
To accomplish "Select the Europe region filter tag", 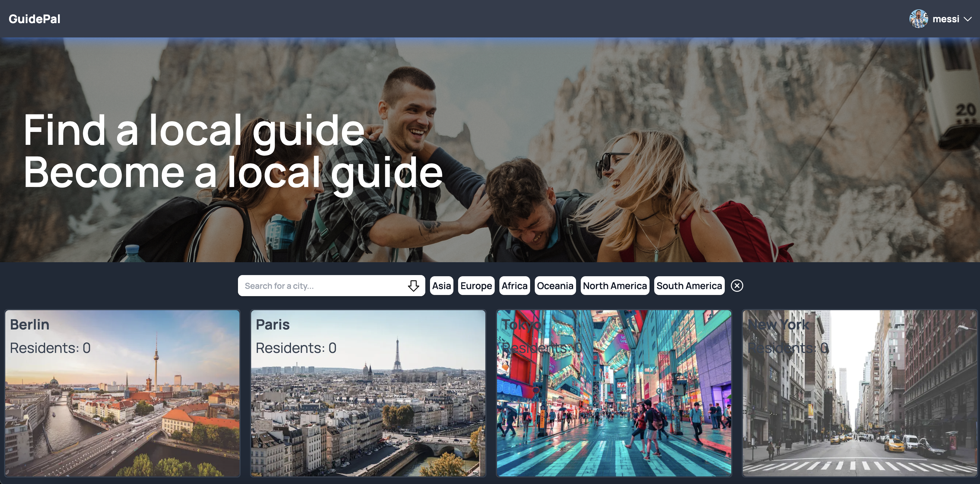I will [476, 286].
